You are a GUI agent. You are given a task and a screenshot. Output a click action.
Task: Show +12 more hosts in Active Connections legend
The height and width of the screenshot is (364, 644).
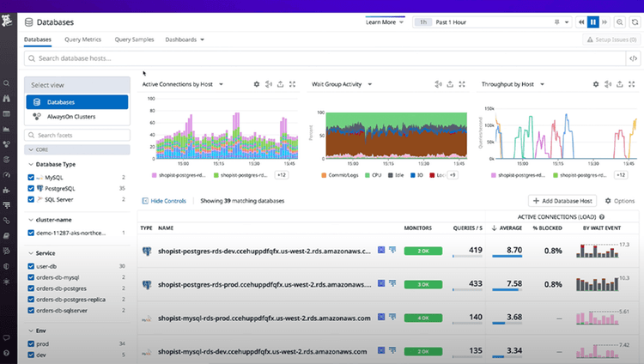(282, 175)
